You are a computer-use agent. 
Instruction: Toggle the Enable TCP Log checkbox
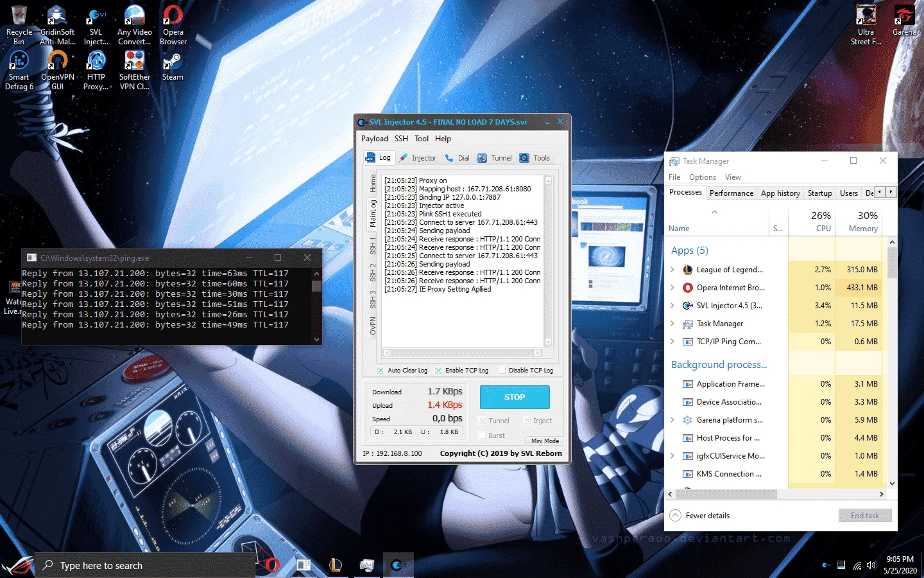point(438,370)
